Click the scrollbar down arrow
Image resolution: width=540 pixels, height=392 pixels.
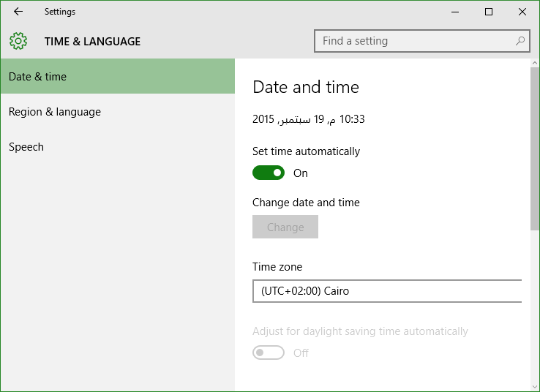[x=534, y=387]
